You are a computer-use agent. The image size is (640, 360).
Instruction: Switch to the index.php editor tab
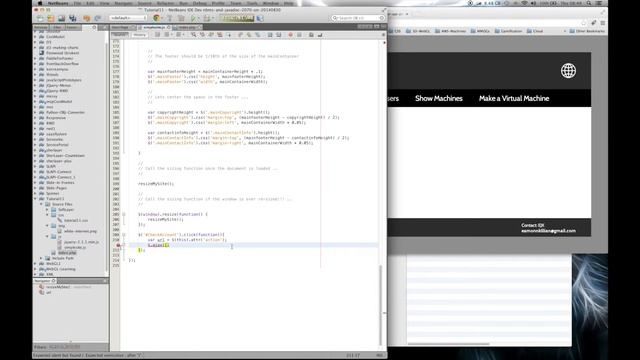click(187, 27)
